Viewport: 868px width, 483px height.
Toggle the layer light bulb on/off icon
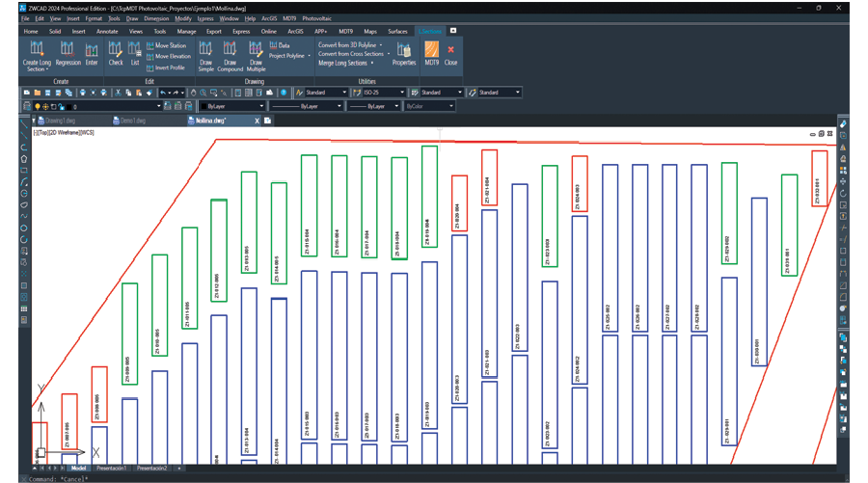tap(37, 106)
